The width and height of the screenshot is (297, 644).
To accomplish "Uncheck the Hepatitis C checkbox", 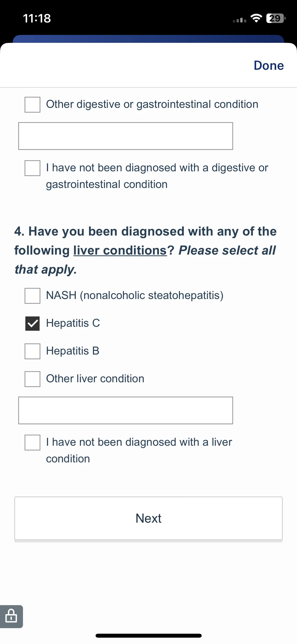I will click(x=32, y=323).
